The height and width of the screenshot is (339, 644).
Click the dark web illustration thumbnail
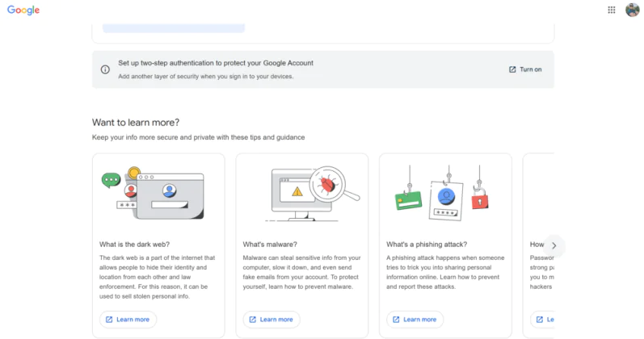(153, 193)
